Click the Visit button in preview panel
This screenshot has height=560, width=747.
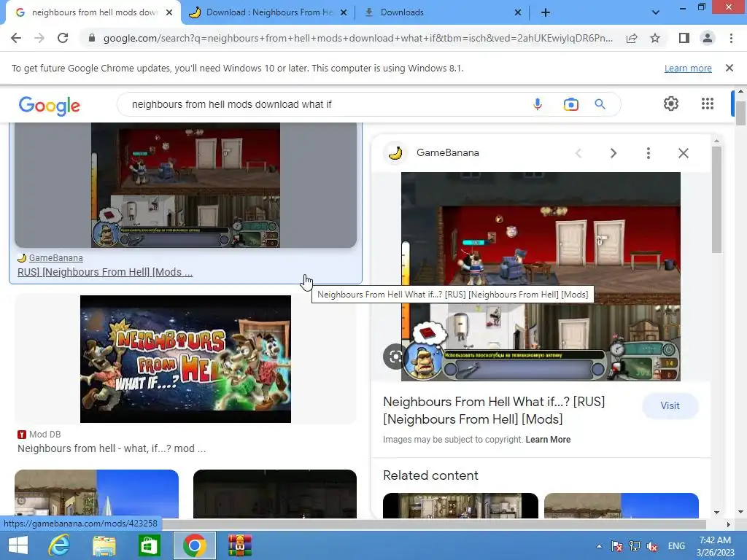670,405
